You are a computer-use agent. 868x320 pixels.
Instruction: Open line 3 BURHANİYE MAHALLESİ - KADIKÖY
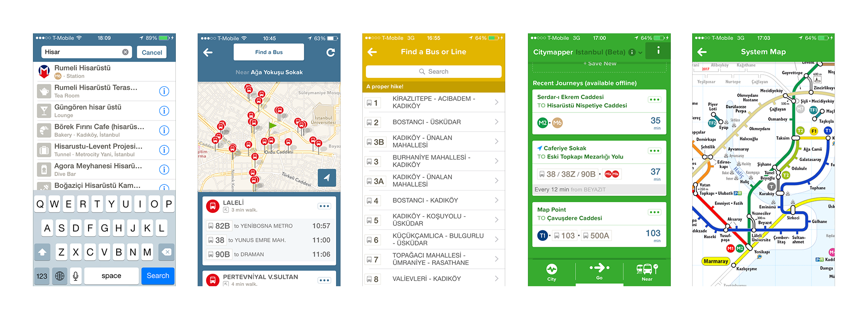point(434,161)
